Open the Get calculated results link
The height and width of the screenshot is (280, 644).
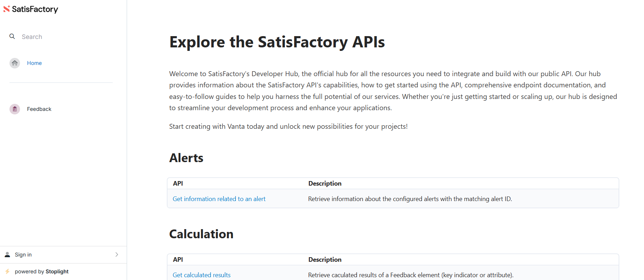[201, 275]
